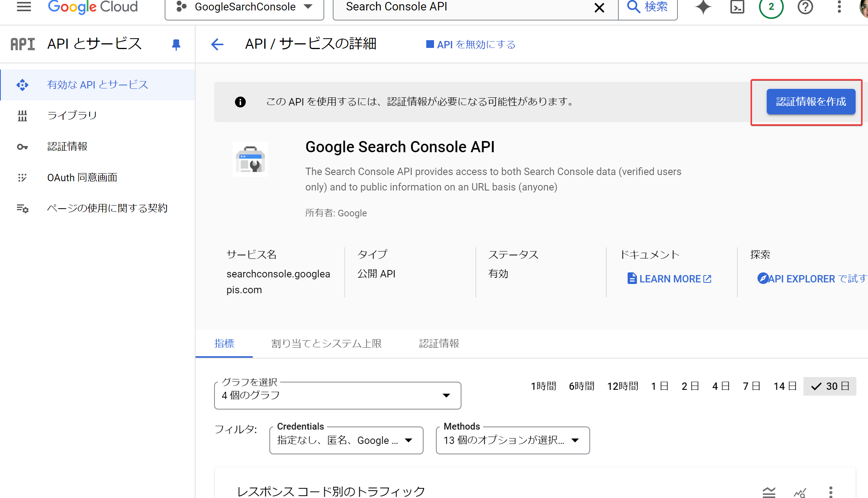Viewport: 868px width, 498px height.
Task: Click the 所有者: Google text
Action: pyautogui.click(x=336, y=213)
